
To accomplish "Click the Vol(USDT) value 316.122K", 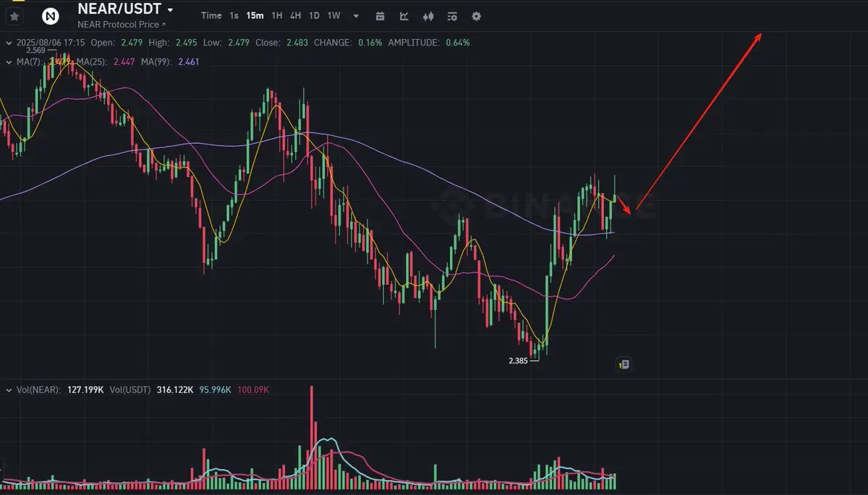I will (x=174, y=389).
